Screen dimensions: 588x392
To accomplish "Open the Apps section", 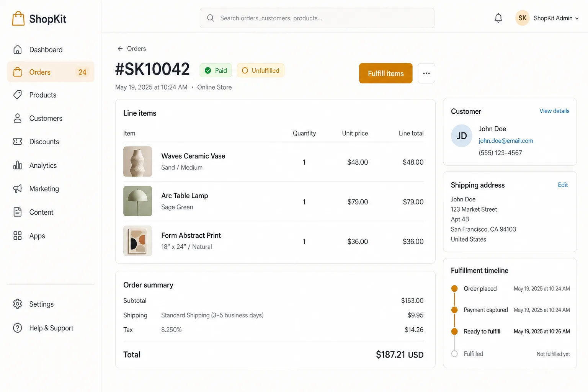I will click(51, 236).
